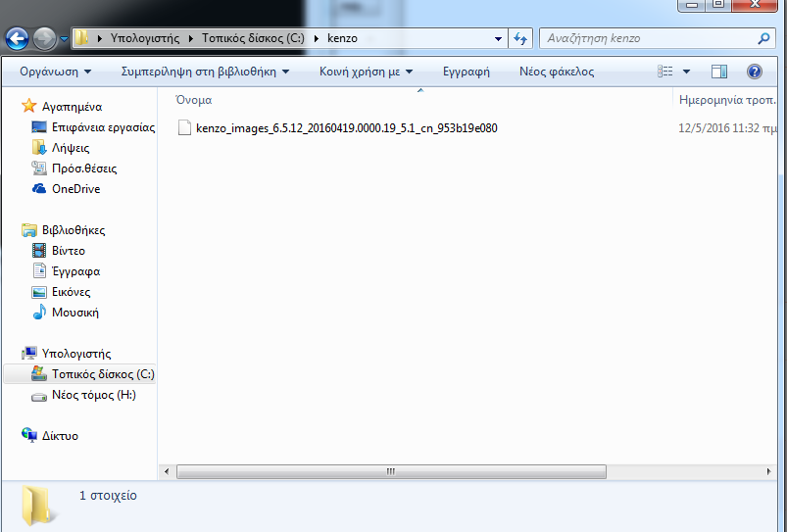Create a folder with Νέος φάκελος
787x532 pixels.
click(557, 72)
